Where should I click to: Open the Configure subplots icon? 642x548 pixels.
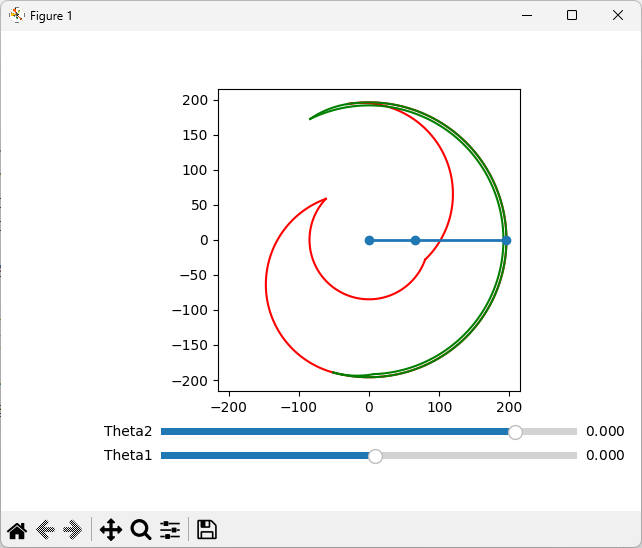click(170, 530)
